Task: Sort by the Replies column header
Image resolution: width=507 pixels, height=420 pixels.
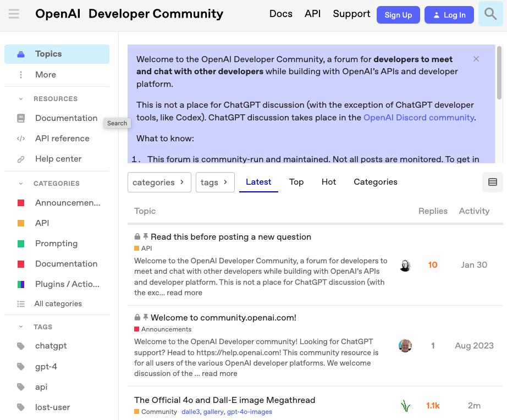Action: 433,211
